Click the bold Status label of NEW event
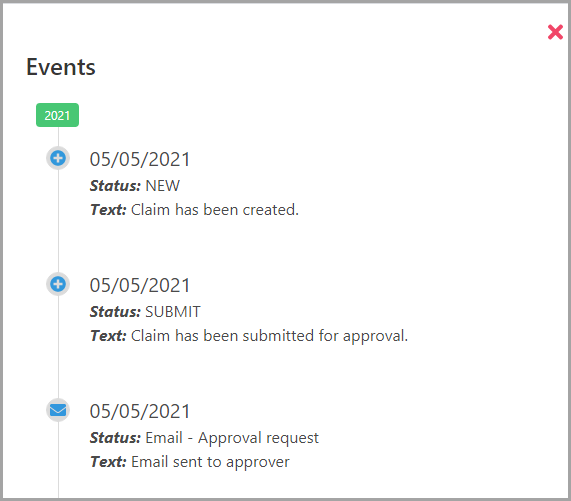571x501 pixels. 115,186
